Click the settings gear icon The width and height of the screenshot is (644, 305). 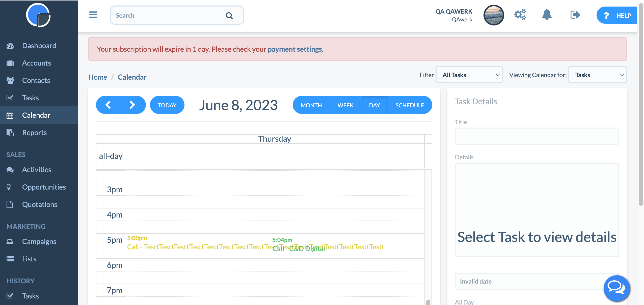tap(520, 15)
